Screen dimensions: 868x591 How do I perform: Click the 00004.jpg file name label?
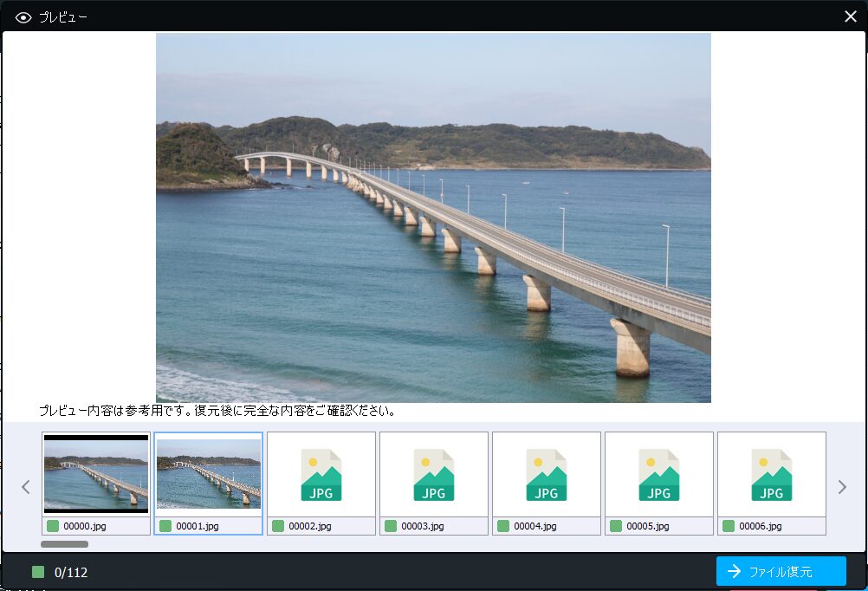tap(535, 526)
